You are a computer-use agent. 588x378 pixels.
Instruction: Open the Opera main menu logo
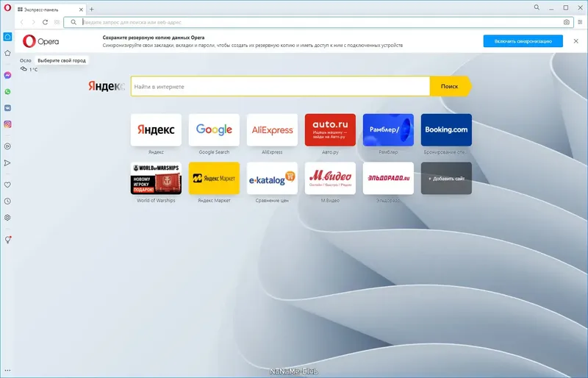[x=7, y=8]
